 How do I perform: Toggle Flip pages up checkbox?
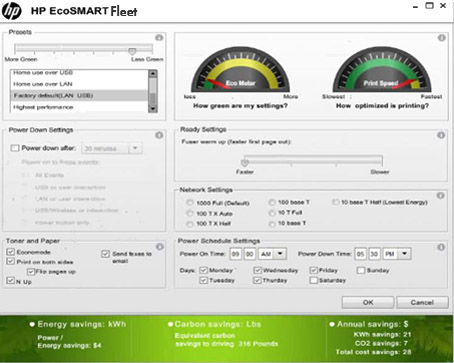(x=31, y=272)
